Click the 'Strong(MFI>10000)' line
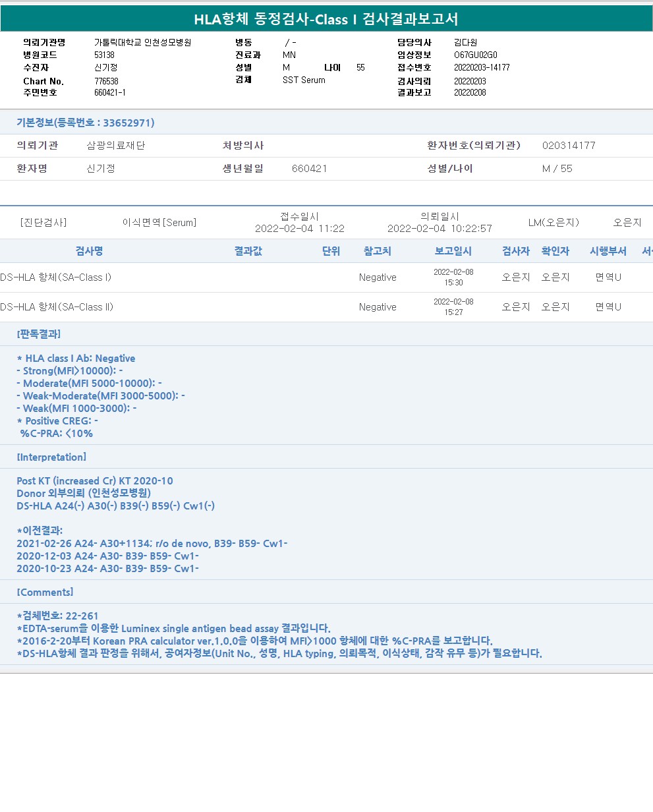653x812 pixels. point(70,371)
